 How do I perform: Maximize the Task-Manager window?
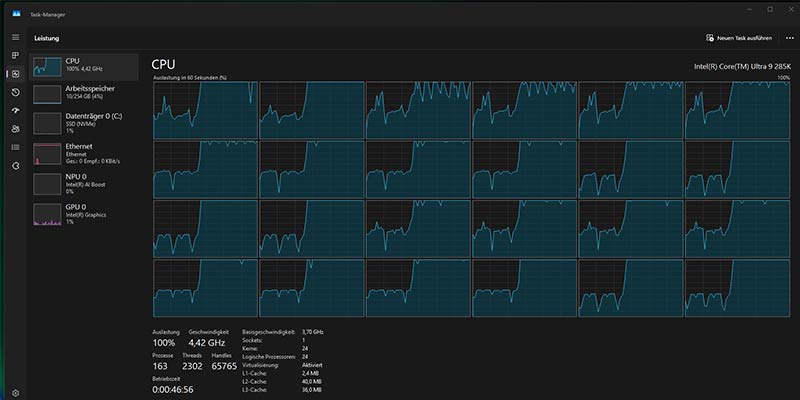pos(770,9)
